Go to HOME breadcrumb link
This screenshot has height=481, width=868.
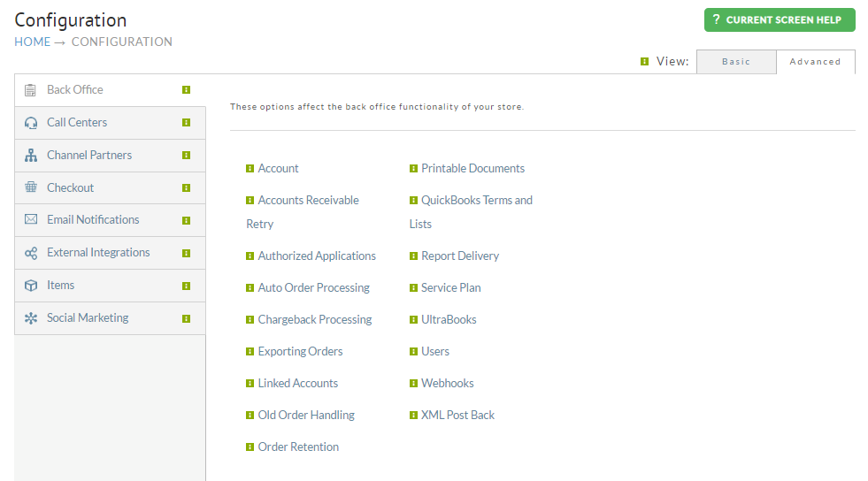point(32,42)
